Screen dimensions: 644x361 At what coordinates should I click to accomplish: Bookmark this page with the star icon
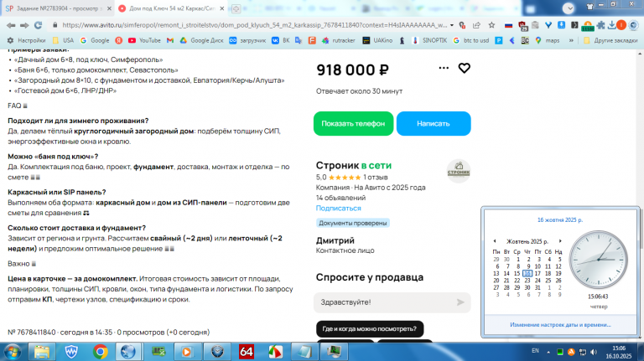491,25
